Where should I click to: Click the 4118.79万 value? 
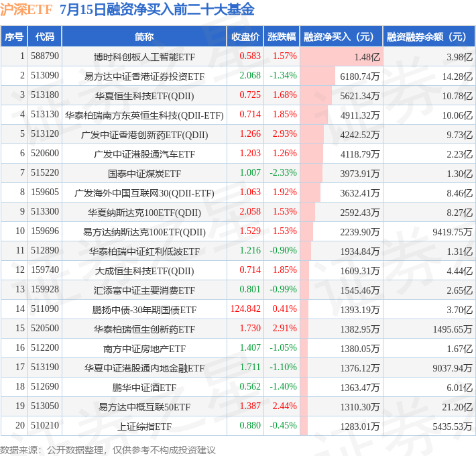pos(360,154)
